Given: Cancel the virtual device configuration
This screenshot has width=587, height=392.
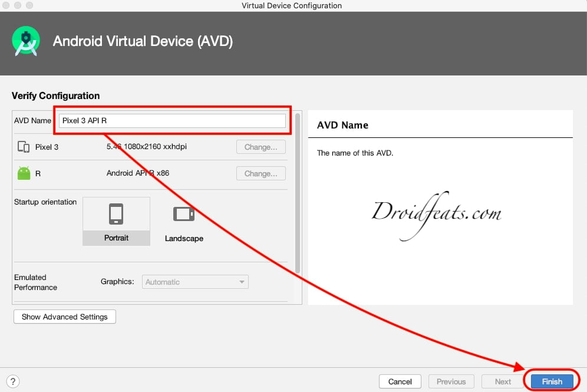Looking at the screenshot, I should point(400,381).
